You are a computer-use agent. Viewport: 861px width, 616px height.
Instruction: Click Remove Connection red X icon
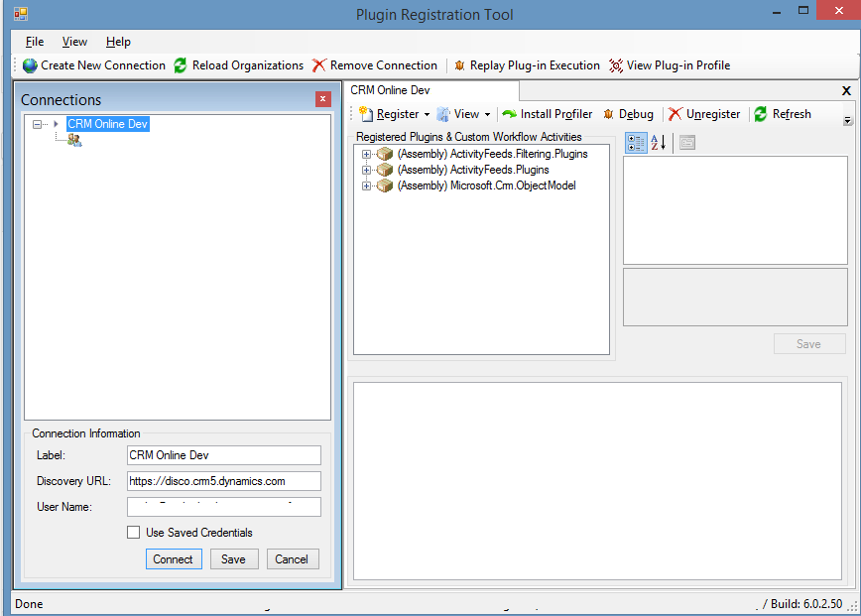pyautogui.click(x=318, y=65)
